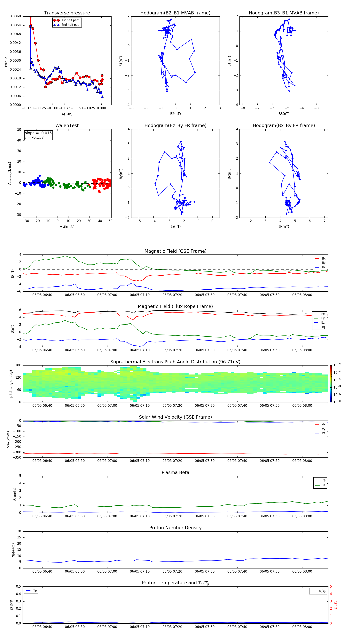The height and width of the screenshot is (644, 351).
Task: Click the 'Np(#/cc)' axis label
Action: point(13,550)
